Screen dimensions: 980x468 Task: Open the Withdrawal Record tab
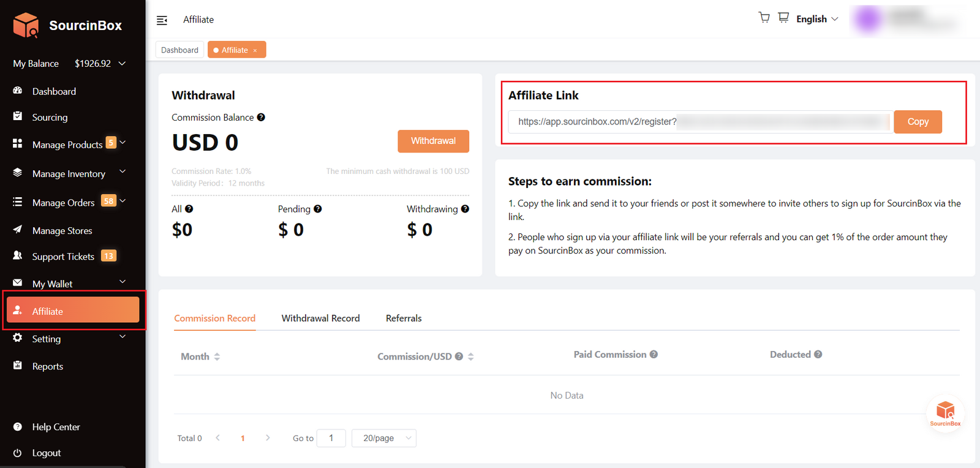coord(320,319)
